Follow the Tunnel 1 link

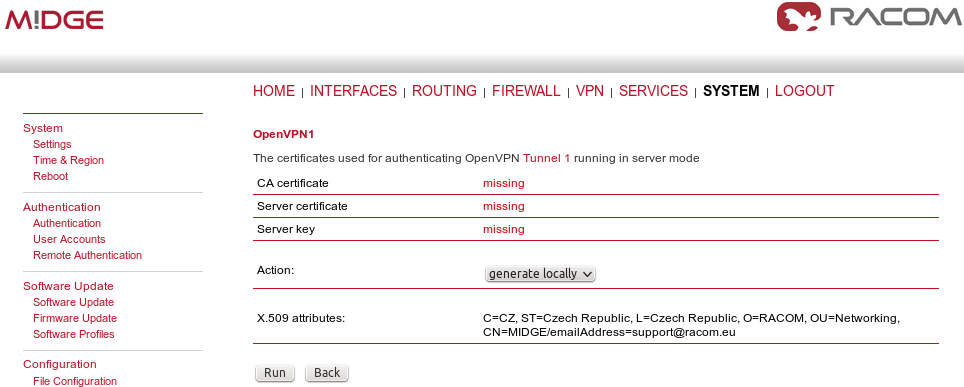tap(547, 158)
